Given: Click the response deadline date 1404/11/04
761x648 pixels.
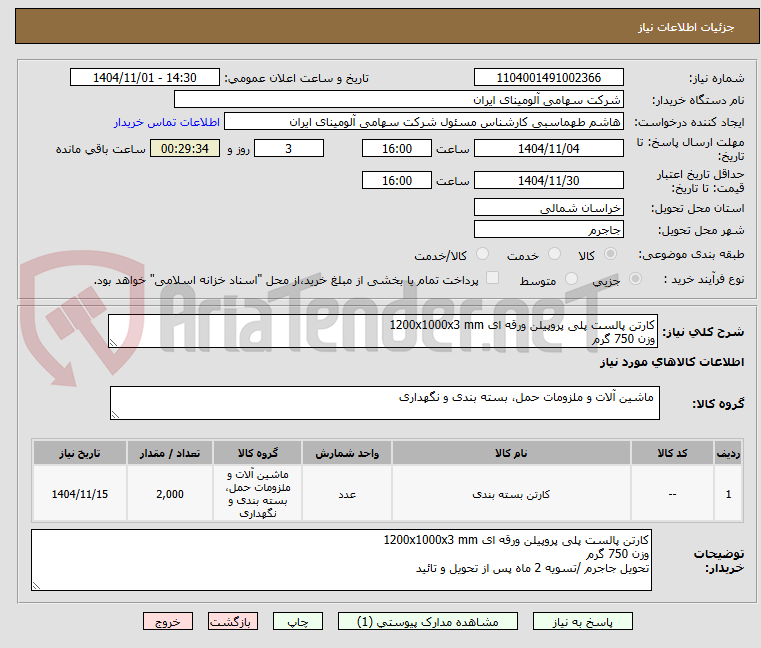Looking at the screenshot, I should 548,149.
